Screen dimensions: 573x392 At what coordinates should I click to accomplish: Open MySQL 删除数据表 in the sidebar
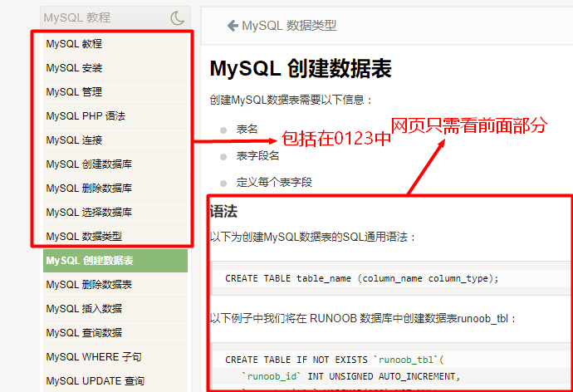[x=115, y=285]
